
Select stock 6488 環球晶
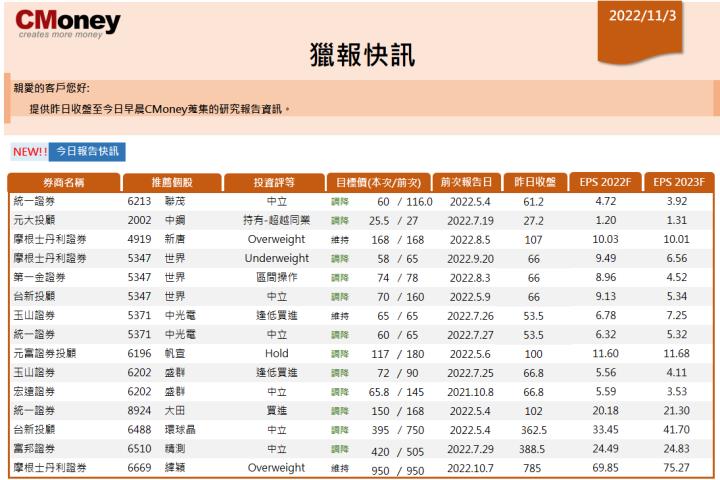pos(162,429)
